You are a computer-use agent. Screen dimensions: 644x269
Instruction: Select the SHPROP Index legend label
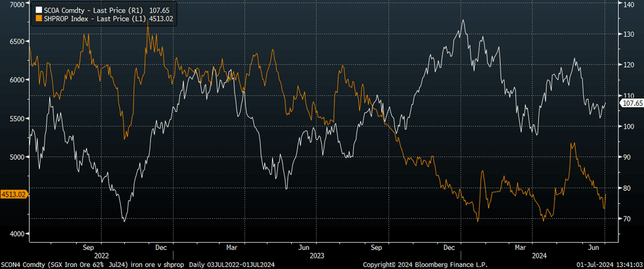100,19
